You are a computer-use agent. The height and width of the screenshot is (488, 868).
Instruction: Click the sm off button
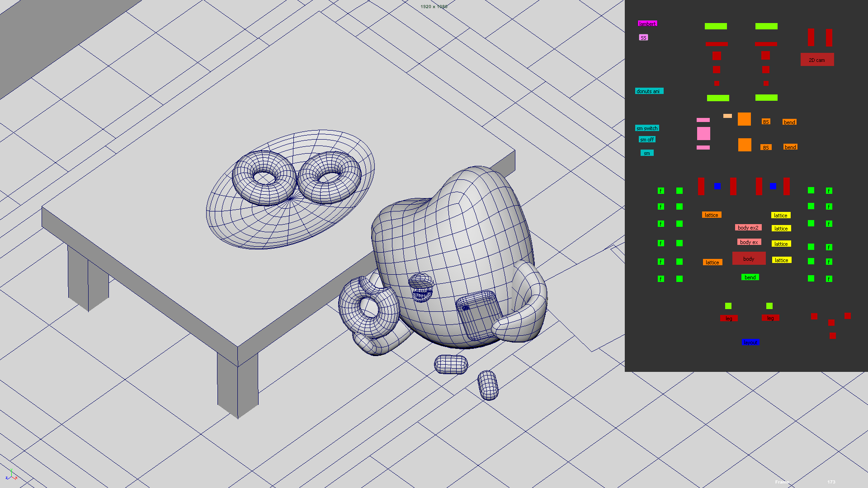point(646,140)
